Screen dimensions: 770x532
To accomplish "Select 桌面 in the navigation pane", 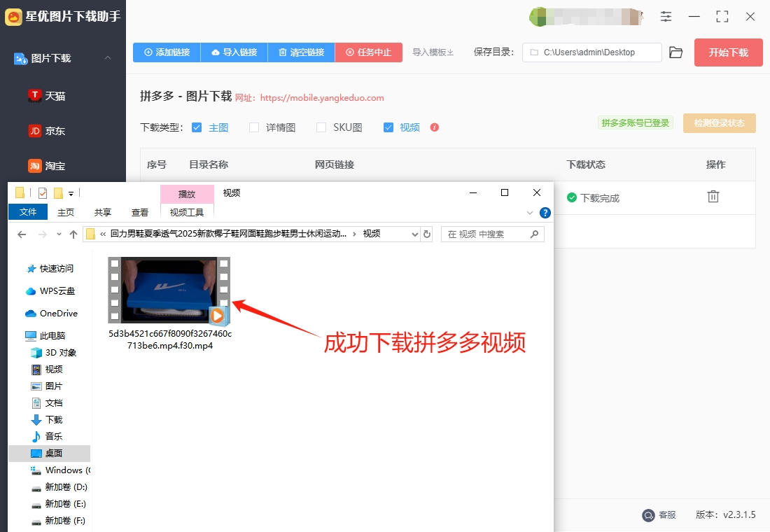I will click(49, 453).
